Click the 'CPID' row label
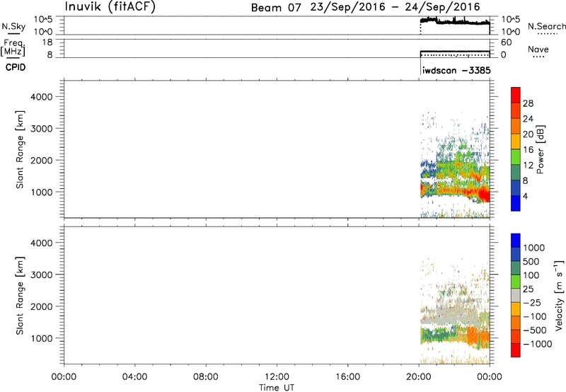 click(x=15, y=67)
